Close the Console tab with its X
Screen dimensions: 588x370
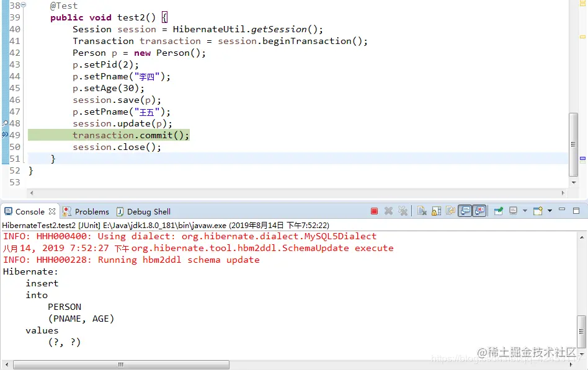tap(52, 211)
